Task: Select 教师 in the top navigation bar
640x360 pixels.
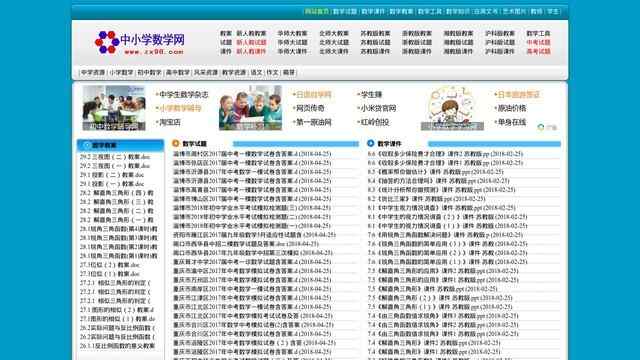Action: click(x=536, y=11)
